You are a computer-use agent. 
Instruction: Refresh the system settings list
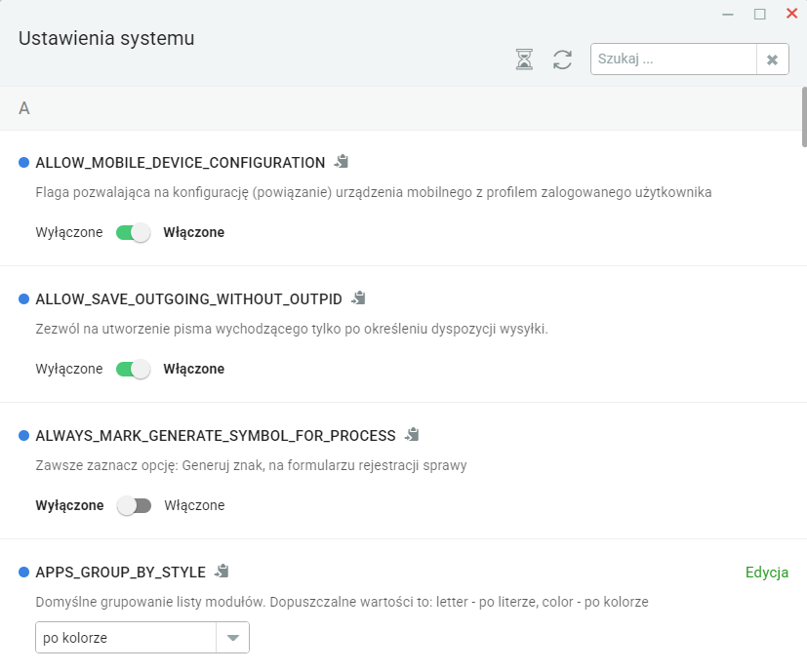click(562, 59)
